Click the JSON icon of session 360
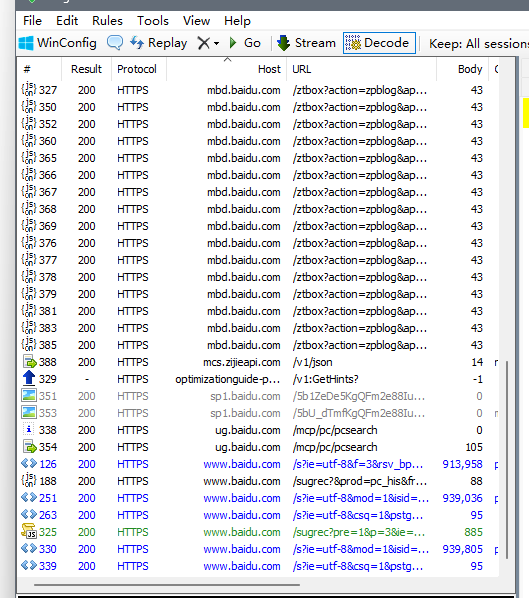529x598 pixels. click(29, 141)
